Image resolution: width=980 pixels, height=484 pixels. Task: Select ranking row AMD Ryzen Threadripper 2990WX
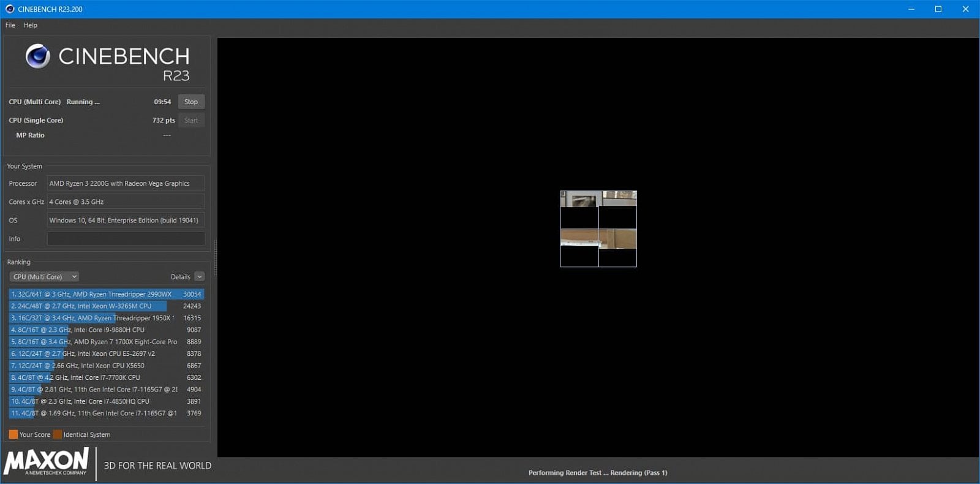(106, 294)
